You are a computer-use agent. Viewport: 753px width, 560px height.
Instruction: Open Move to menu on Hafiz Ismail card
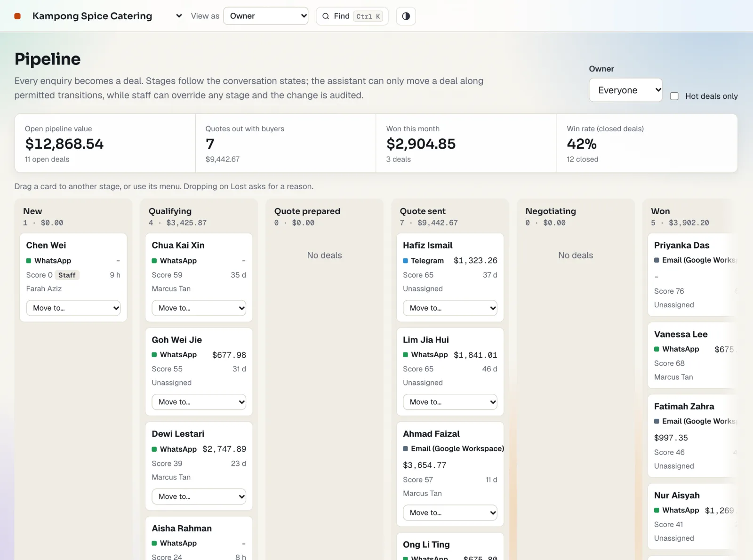(x=450, y=308)
